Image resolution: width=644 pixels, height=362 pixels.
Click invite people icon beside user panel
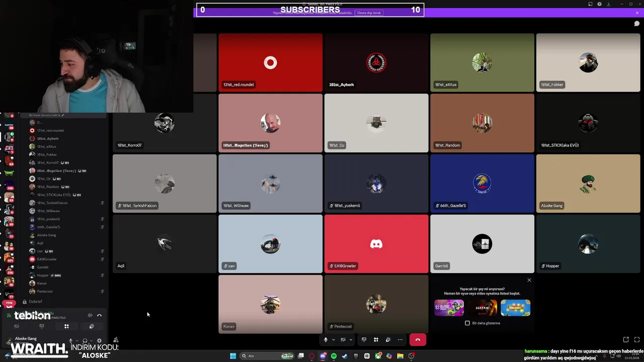[116, 340]
